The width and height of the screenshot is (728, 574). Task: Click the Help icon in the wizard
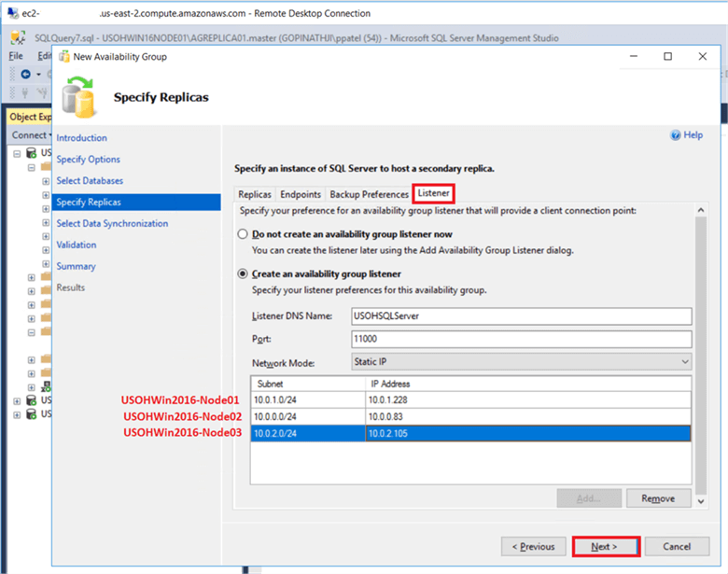[675, 135]
